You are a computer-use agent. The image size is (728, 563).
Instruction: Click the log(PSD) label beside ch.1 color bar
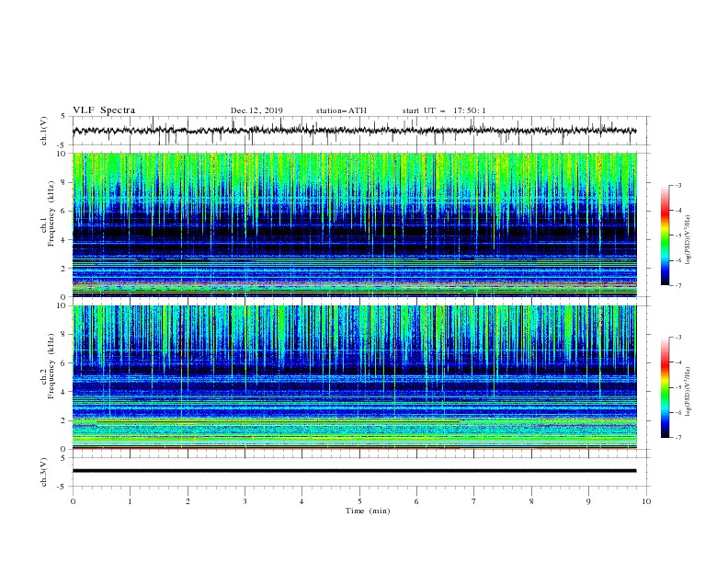tap(688, 240)
